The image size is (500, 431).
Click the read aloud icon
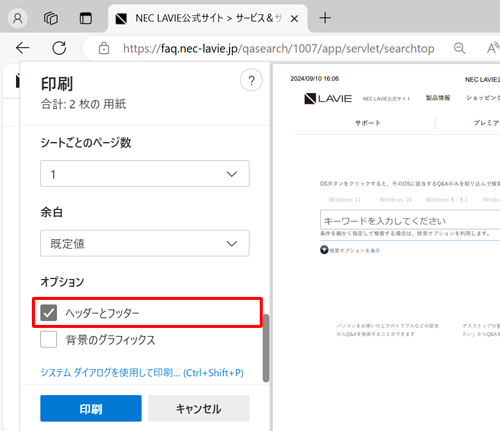coord(493,48)
